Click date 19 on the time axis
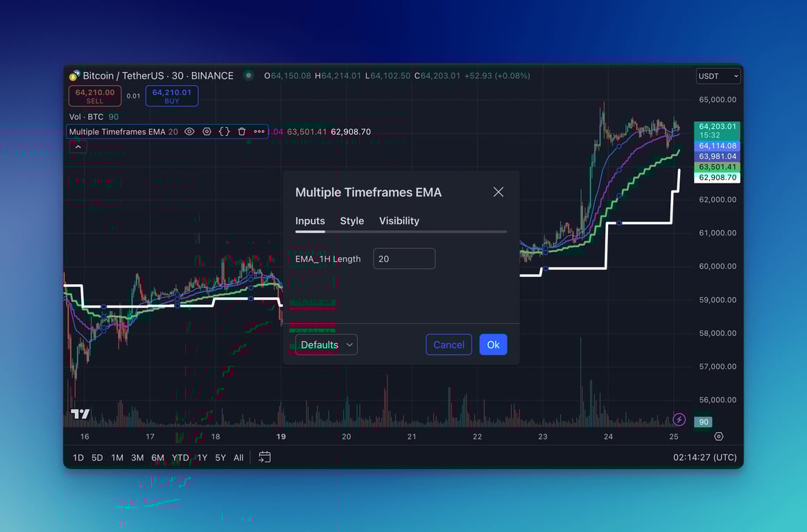The image size is (807, 532). [x=281, y=436]
